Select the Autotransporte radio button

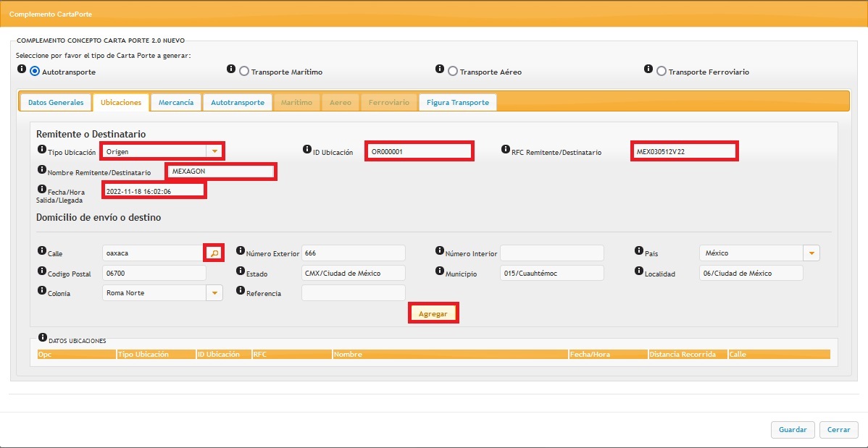pos(35,71)
